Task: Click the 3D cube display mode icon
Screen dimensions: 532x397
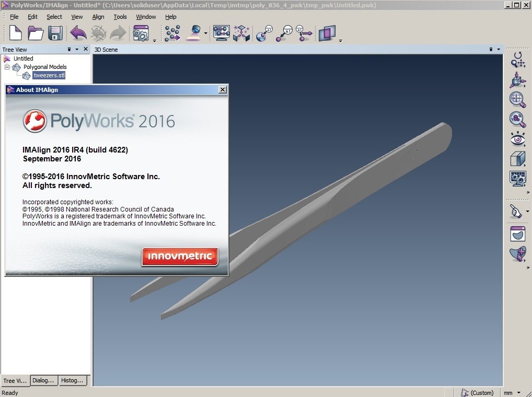Action: pyautogui.click(x=518, y=159)
